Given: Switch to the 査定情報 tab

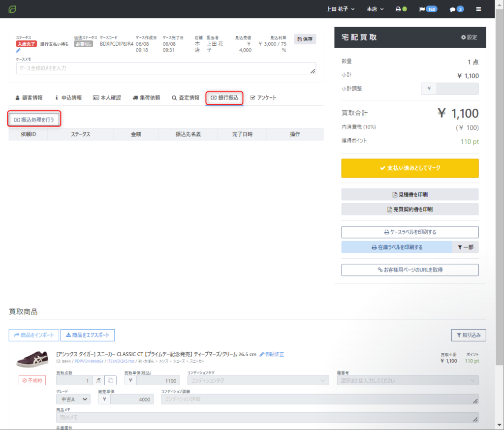Looking at the screenshot, I should tap(186, 98).
